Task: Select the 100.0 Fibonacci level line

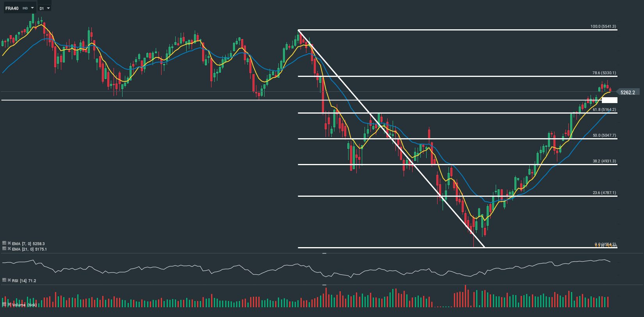Action: [468, 30]
